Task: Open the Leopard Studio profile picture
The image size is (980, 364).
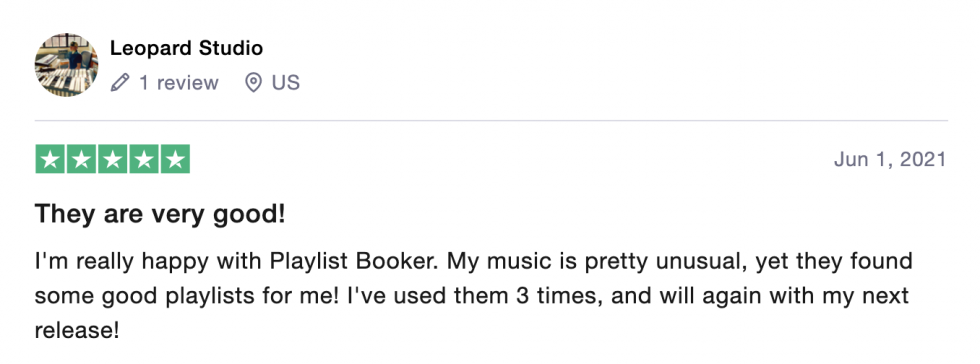Action: 66,65
